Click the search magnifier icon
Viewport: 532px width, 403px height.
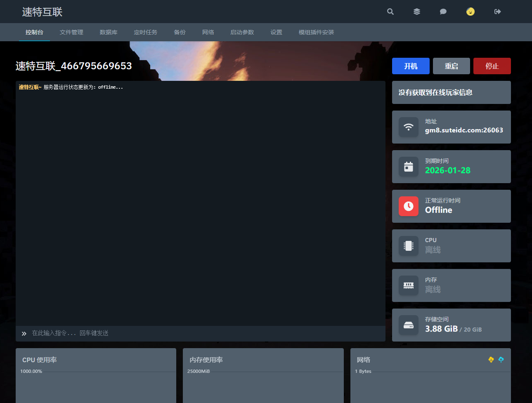(x=390, y=12)
